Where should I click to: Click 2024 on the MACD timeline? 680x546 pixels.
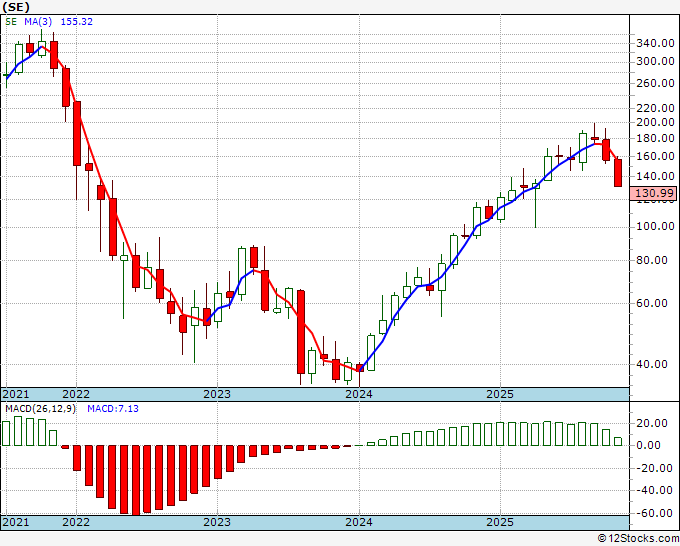point(359,522)
